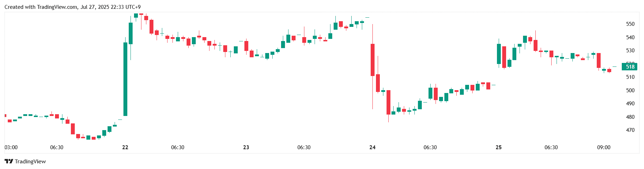The image size is (644, 169).
Task: Click the 500 price axis label
Action: (x=630, y=91)
